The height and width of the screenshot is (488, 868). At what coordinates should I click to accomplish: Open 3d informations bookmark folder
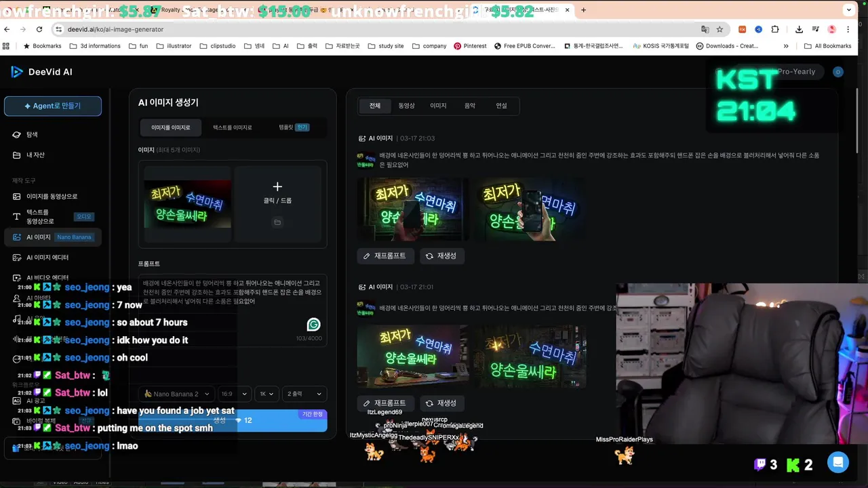95,46
